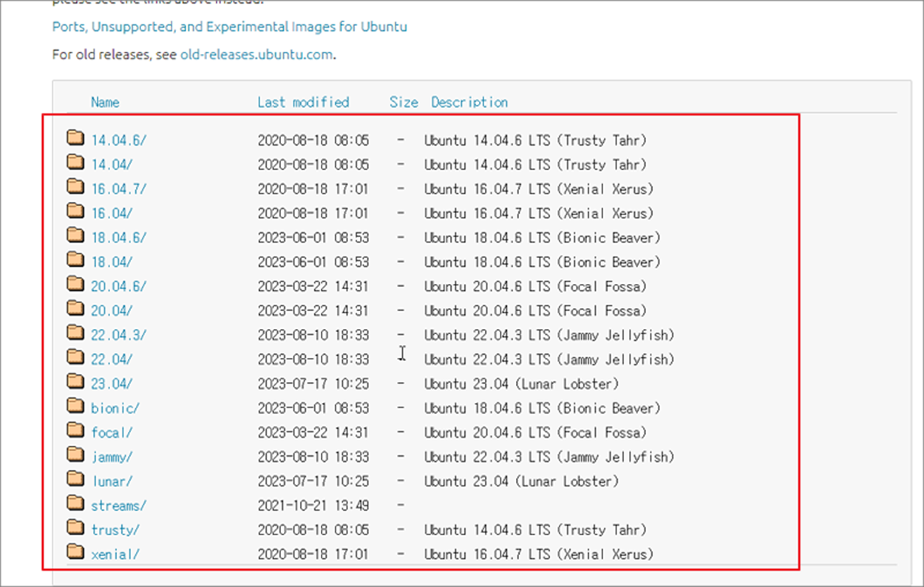Screen dimensions: 924x587
Task: Click Ubuntu 20.04.6 LTS description in focal/ row
Action: (x=535, y=432)
